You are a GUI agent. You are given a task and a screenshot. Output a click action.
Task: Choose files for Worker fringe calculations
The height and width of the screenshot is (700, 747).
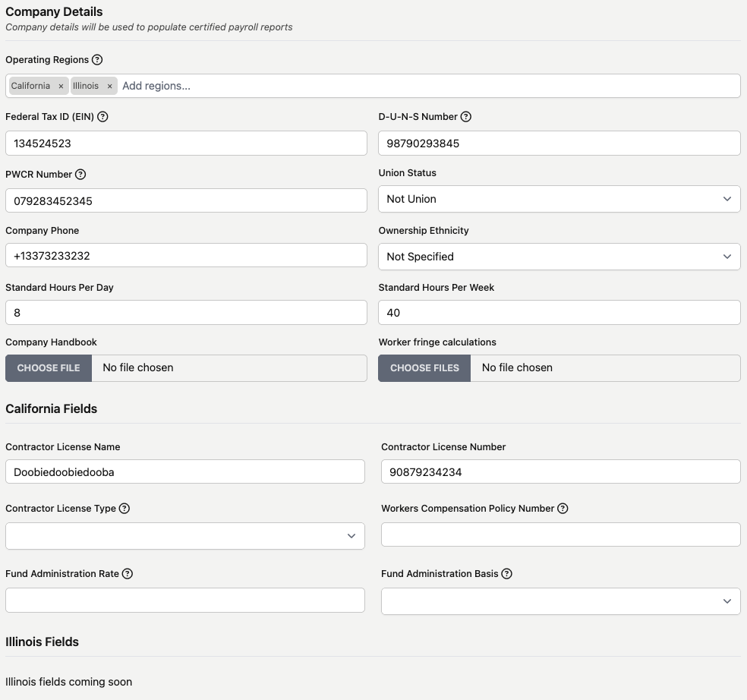424,368
